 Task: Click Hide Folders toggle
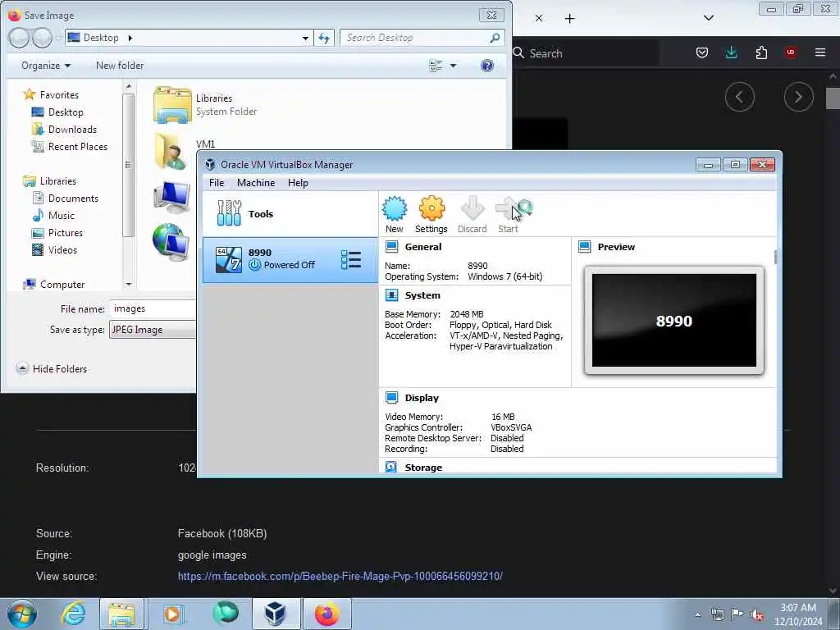pos(52,368)
